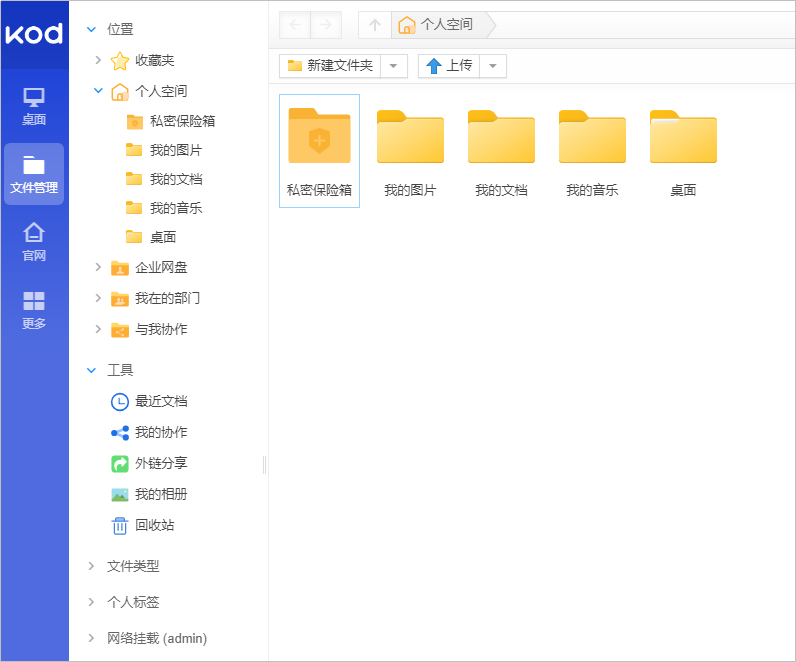796x662 pixels.
Task: Open 我的文档 in the tree
Action: [x=164, y=179]
